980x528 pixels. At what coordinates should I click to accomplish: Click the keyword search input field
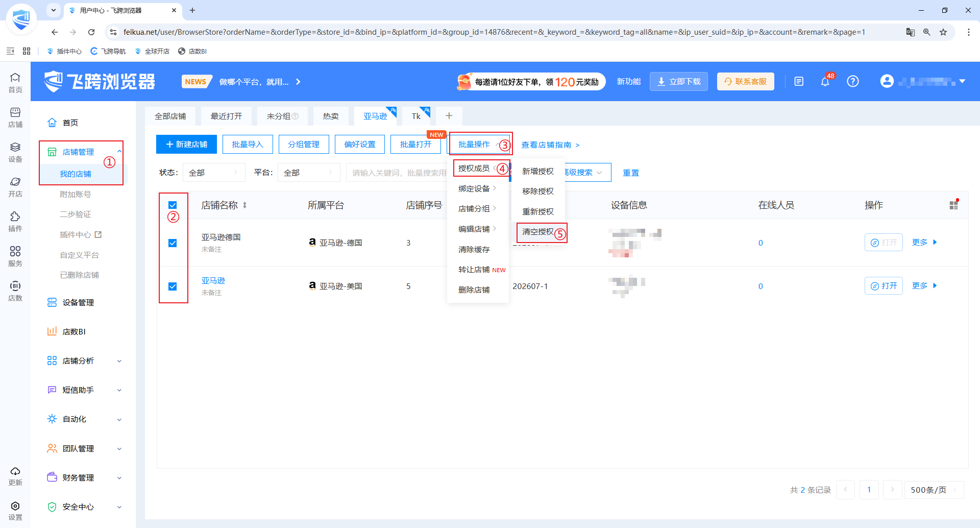[398, 173]
